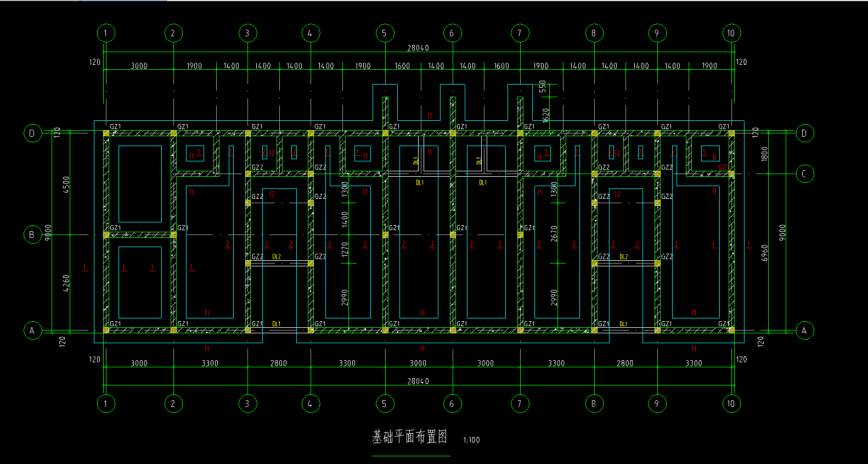Select 3300 dimension between axes 4 and 5
Screen dimensions: 868x464
click(347, 363)
